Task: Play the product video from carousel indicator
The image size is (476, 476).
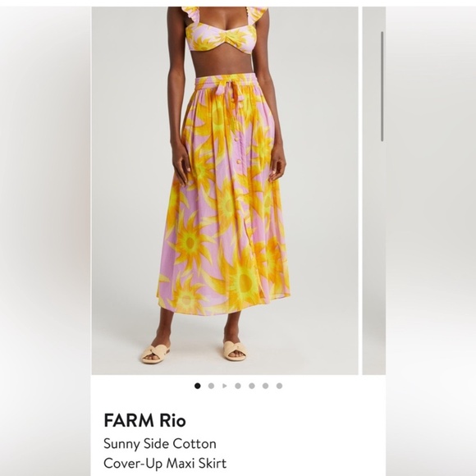Action: coord(225,386)
